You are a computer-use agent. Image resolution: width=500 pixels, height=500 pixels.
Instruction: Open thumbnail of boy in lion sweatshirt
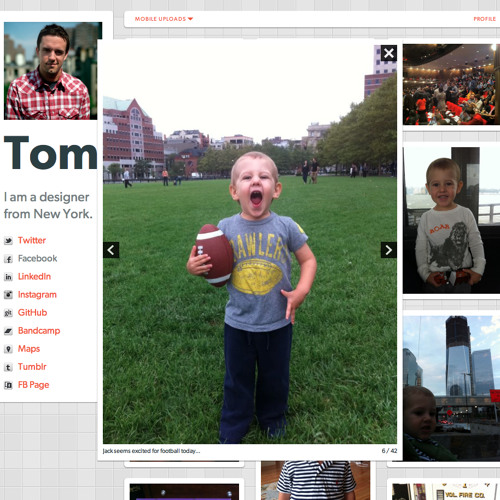(x=451, y=220)
